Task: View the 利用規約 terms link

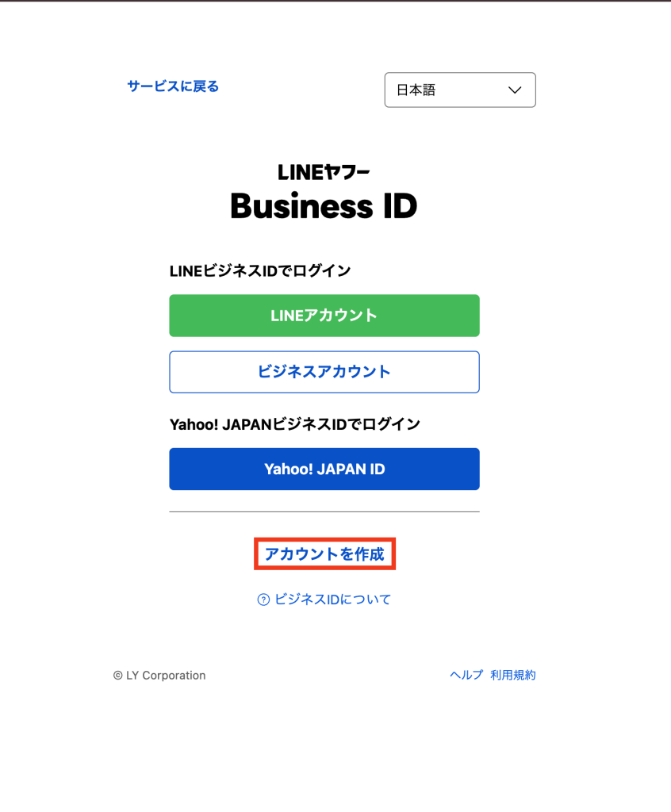Action: point(513,676)
